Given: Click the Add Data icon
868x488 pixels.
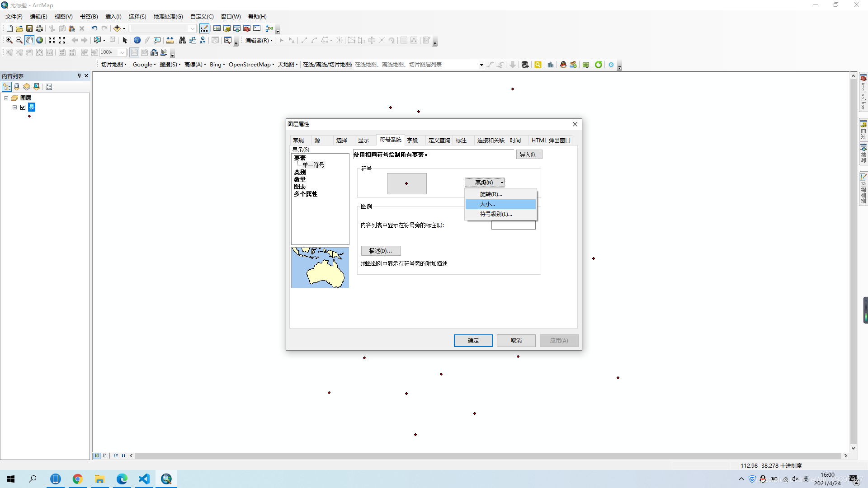Looking at the screenshot, I should pos(117,28).
